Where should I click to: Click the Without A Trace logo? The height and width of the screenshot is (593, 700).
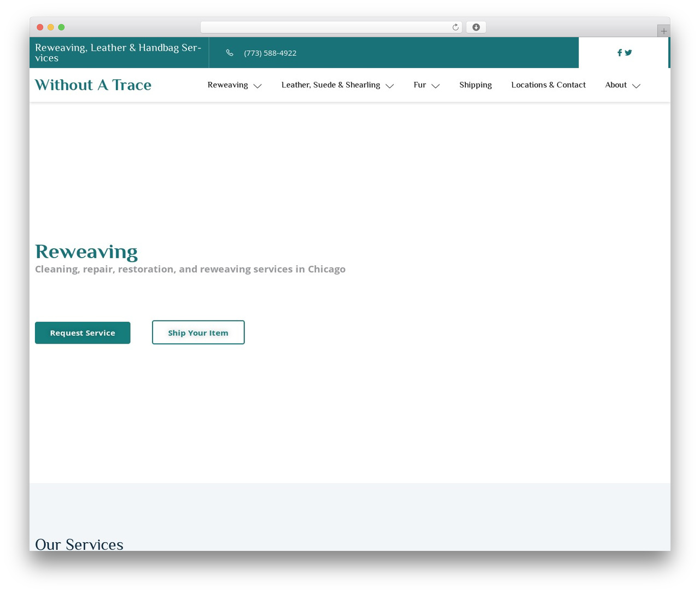coord(93,85)
